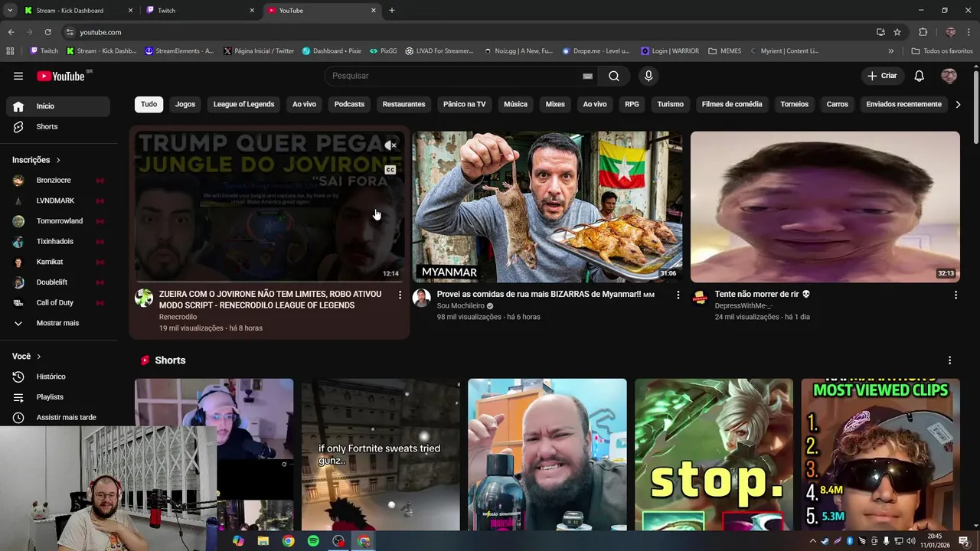Viewport: 980px width, 551px height.
Task: Open a new browser tab
Action: point(392,11)
